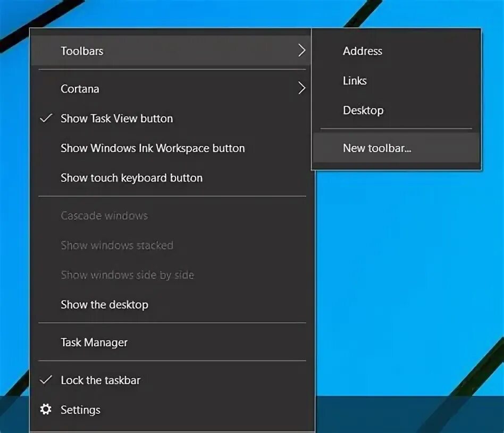Enable Show touch keyboard button
504x433 pixels.
pos(172,178)
